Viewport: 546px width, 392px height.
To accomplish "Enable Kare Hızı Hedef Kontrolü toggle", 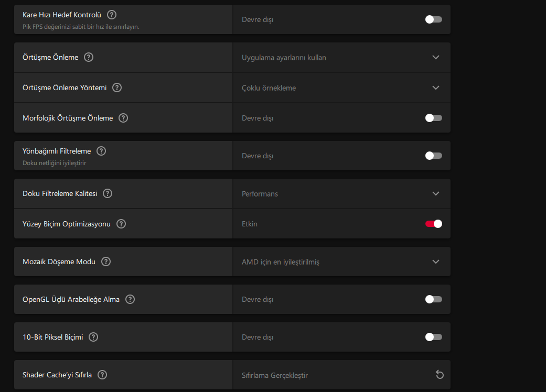I will pos(434,19).
